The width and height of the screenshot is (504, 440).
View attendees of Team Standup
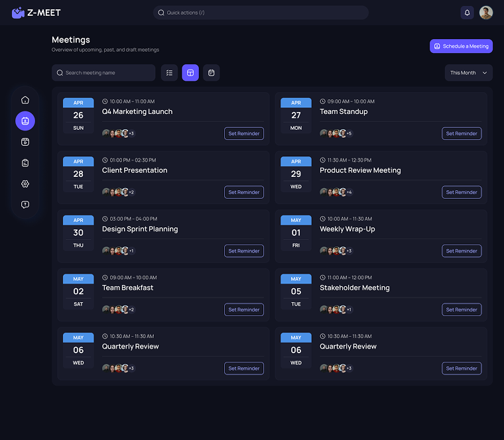pos(336,133)
